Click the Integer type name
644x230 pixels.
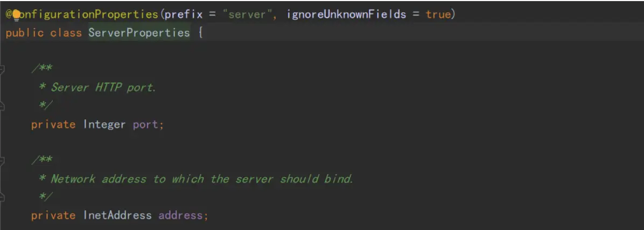tap(104, 125)
